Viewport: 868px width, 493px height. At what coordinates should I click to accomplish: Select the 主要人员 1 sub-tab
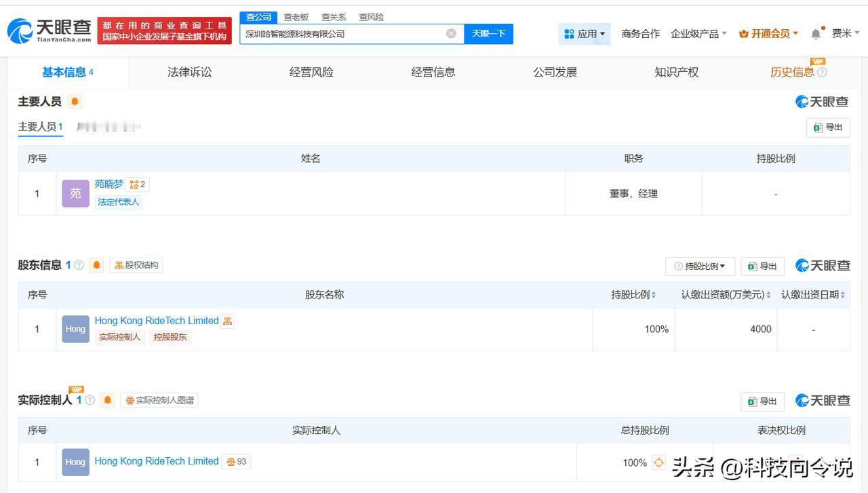[x=41, y=127]
